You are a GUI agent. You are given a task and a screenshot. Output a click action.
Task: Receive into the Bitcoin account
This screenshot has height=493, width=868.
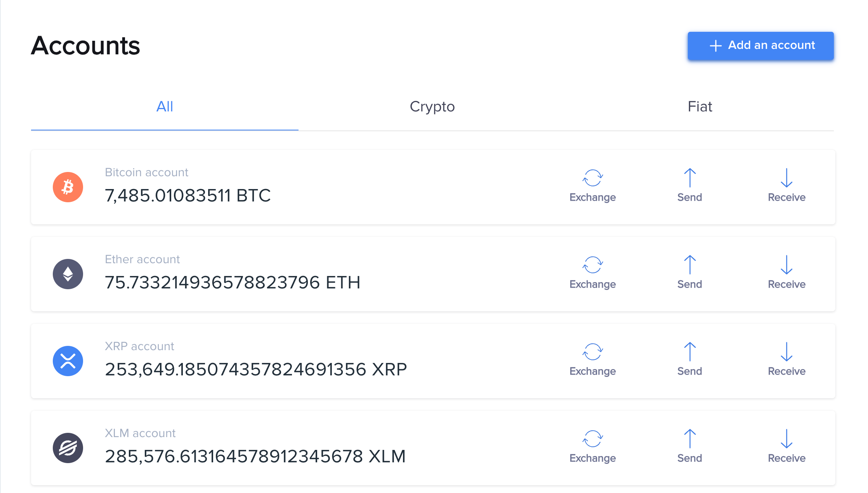(786, 186)
